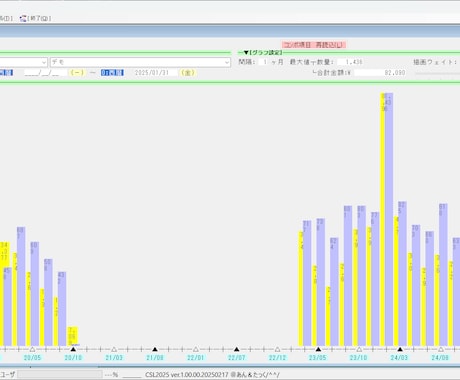Viewport: 460px width, 380px height.
Task: Select the black triangle marker above 21/08
Action: [155, 349]
